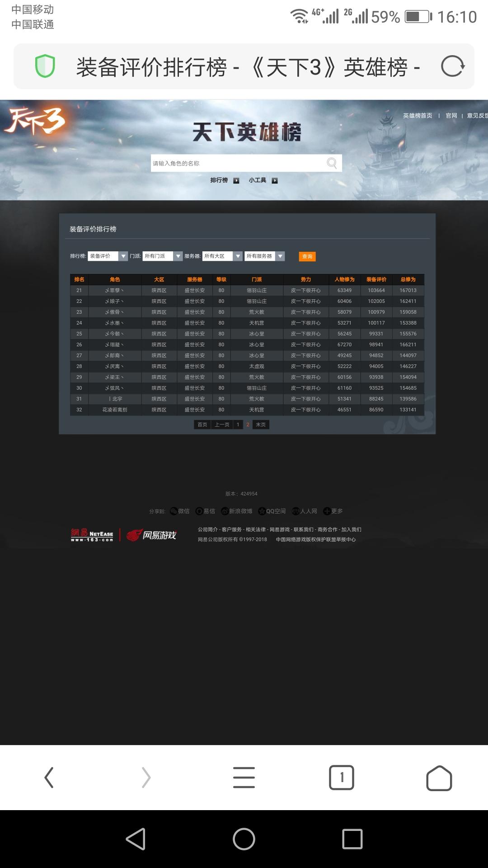
Task: Open the 排行榜 menu
Action: point(219,180)
